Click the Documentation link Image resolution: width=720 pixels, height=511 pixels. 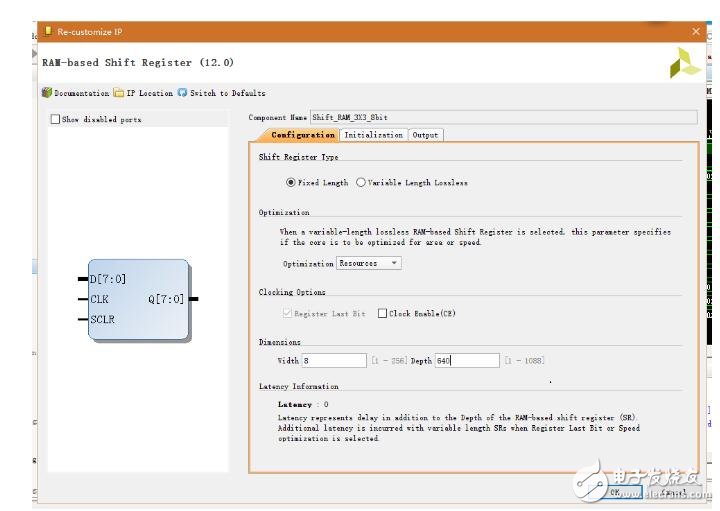82,93
